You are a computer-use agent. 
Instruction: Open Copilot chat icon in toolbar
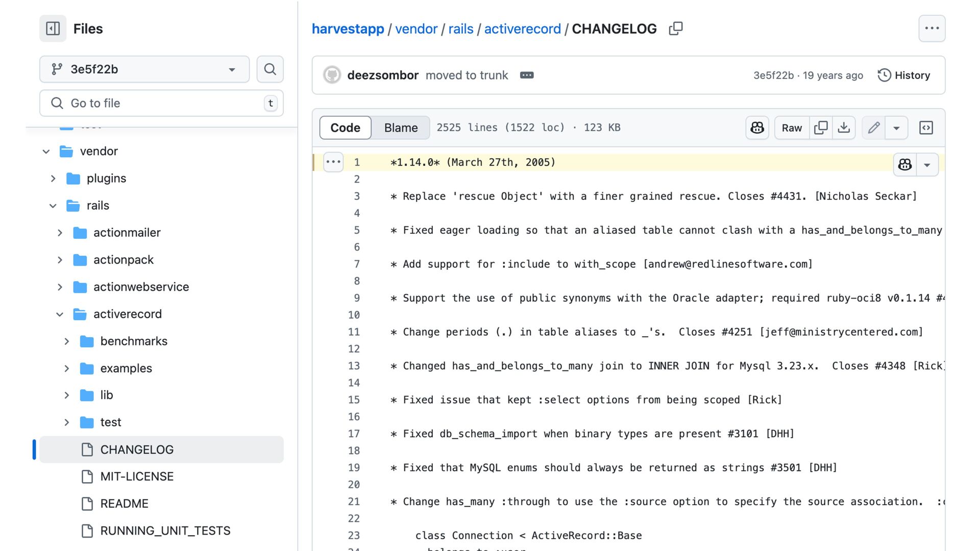tap(757, 128)
